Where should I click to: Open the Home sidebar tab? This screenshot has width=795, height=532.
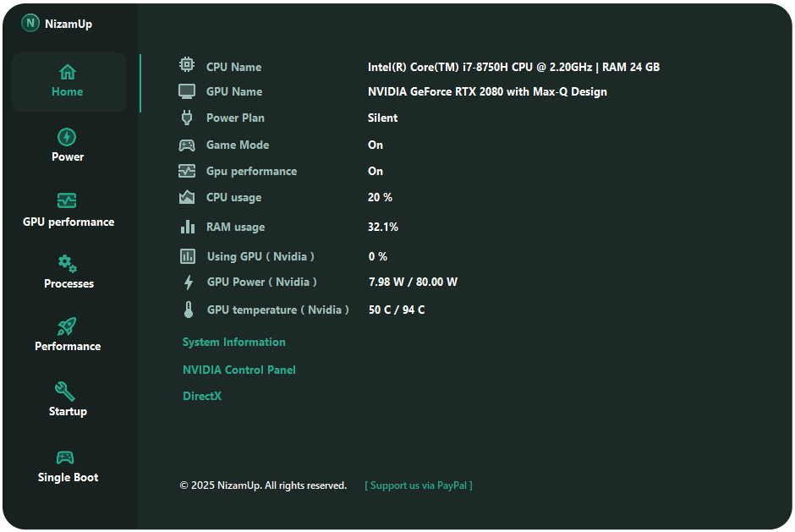point(69,82)
